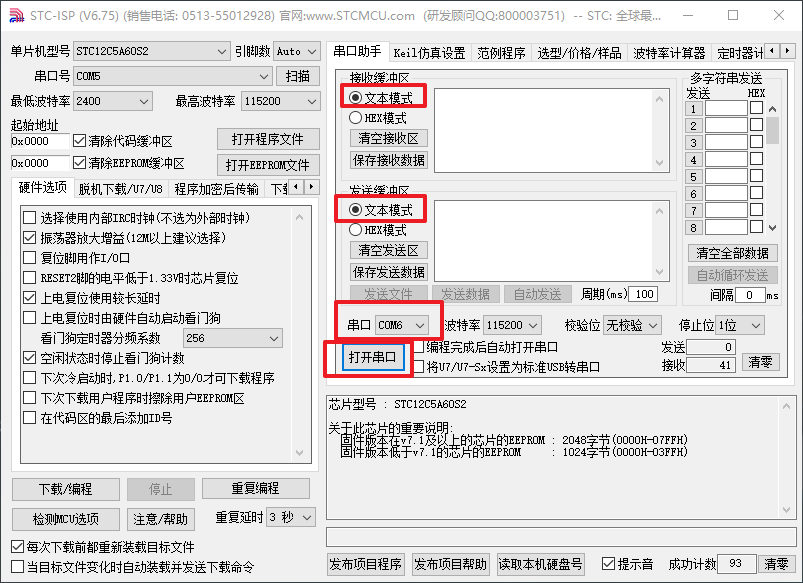Image resolution: width=803 pixels, height=583 pixels.
Task: Click code 起始地址 0x0000 input field
Action: (x=40, y=141)
